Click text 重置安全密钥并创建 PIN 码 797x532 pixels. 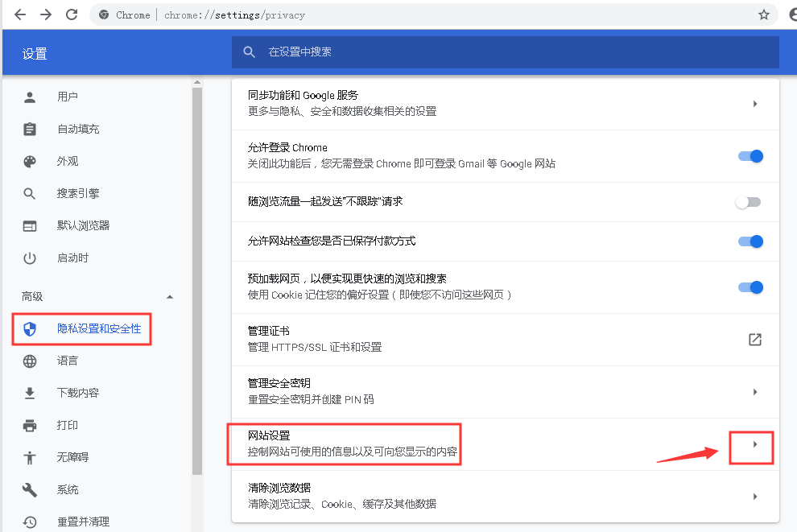point(311,399)
